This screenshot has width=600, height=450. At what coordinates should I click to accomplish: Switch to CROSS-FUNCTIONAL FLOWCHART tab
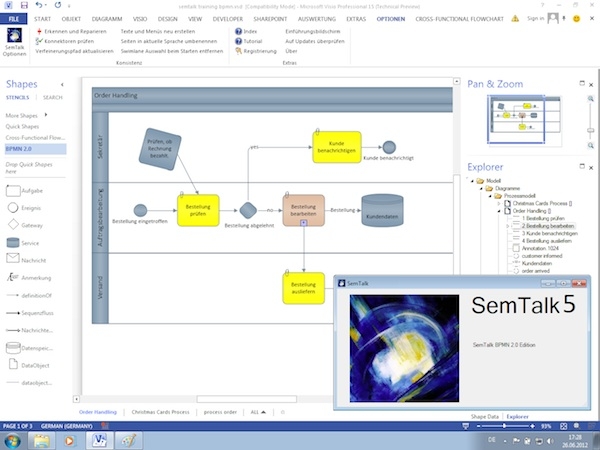[x=459, y=19]
